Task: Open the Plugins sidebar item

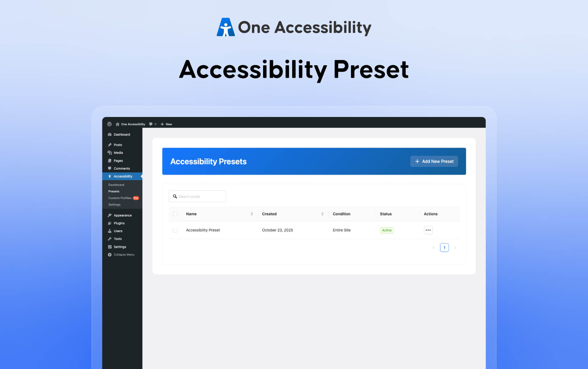Action: pos(119,223)
